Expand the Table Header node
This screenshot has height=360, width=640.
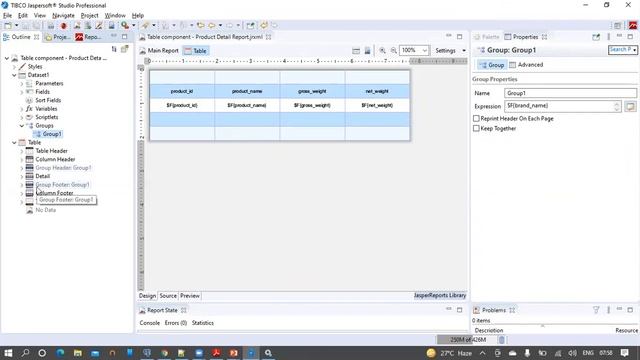tap(22, 151)
